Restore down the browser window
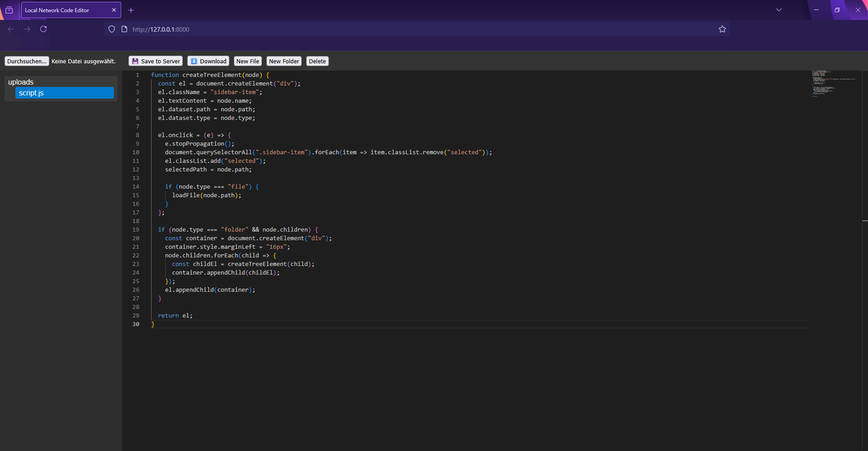 tap(837, 10)
